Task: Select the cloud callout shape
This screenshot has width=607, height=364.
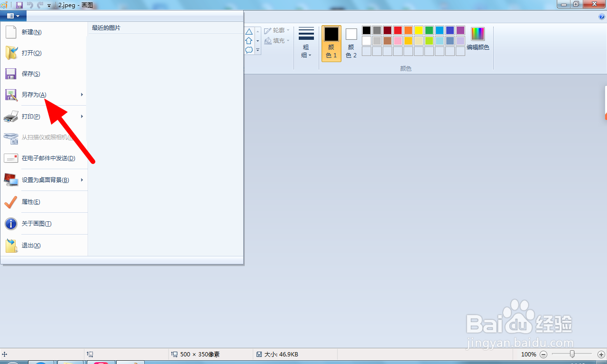Action: click(x=249, y=50)
